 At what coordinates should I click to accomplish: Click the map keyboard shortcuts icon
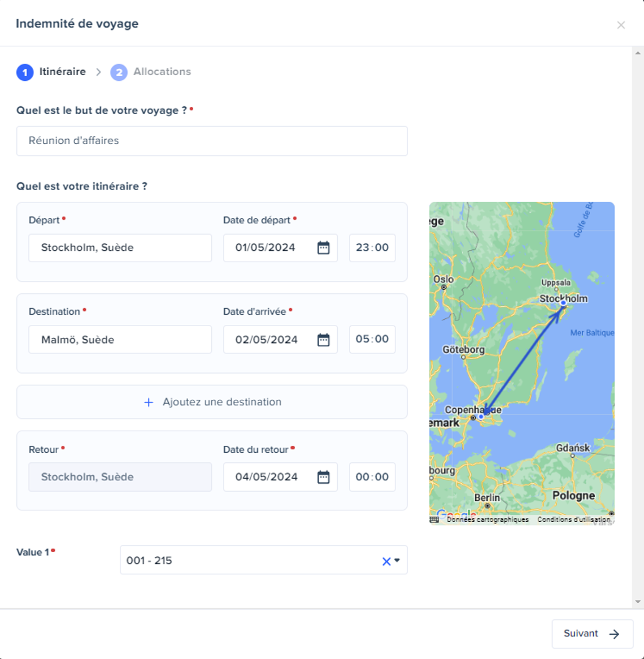point(434,519)
